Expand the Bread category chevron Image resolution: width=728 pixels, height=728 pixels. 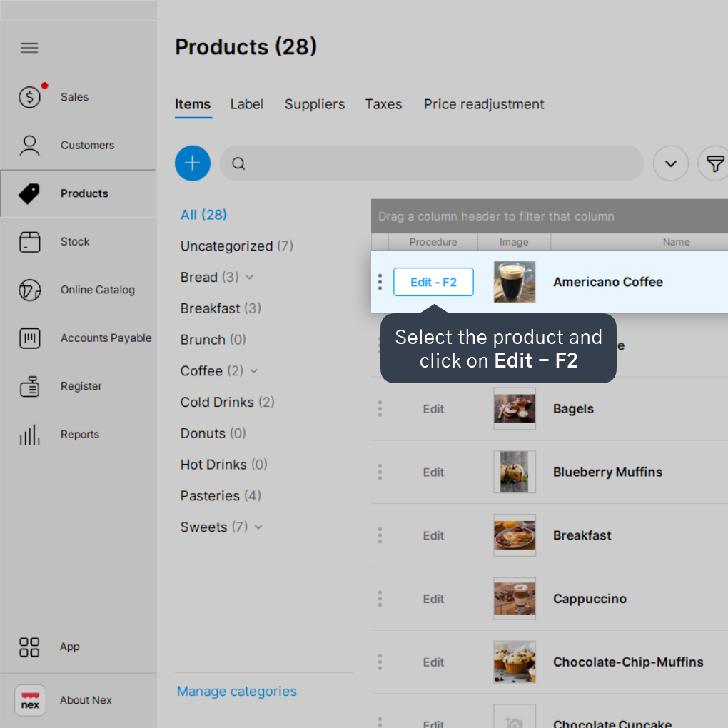tap(250, 278)
